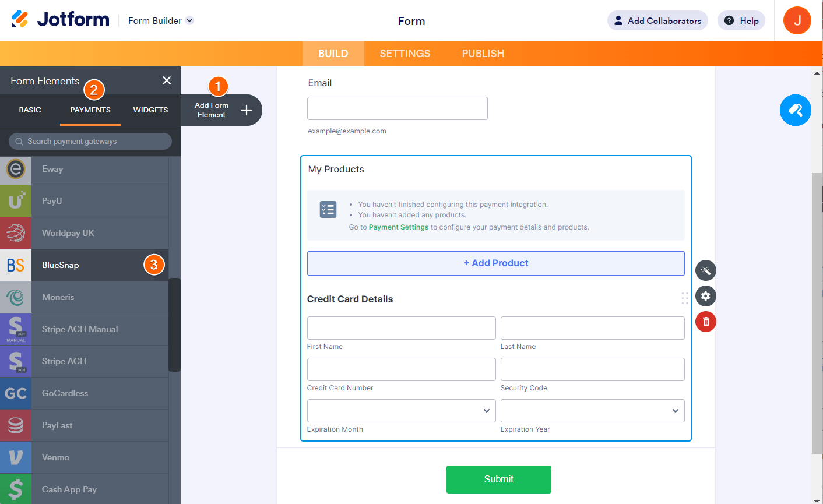Click the Add Product button

[495, 263]
